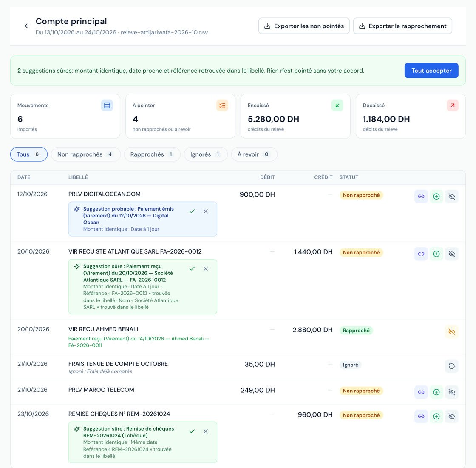Click the DATE column header

[24, 177]
